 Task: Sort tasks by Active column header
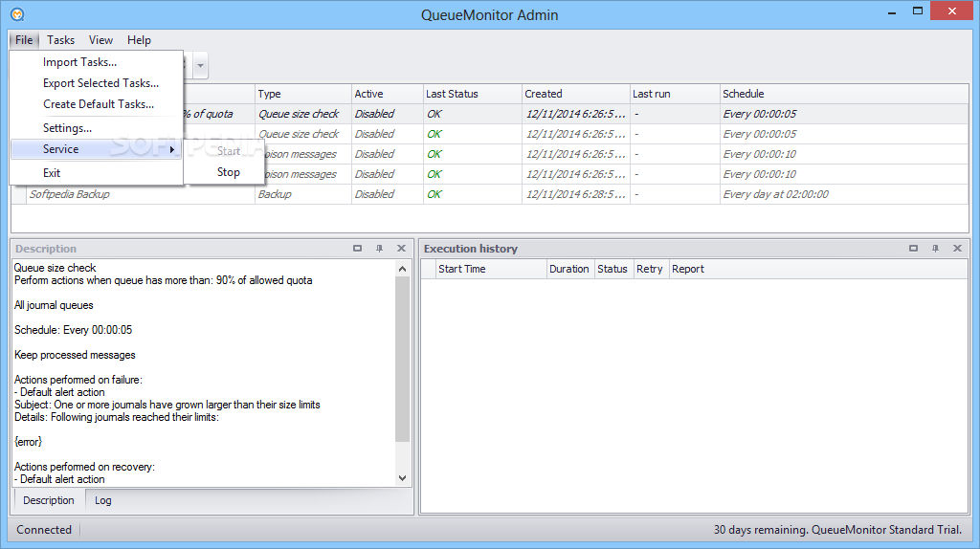(x=387, y=94)
